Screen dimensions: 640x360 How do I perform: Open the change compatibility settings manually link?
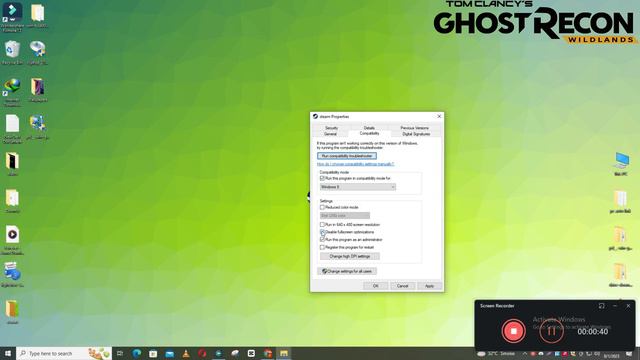pyautogui.click(x=356, y=164)
